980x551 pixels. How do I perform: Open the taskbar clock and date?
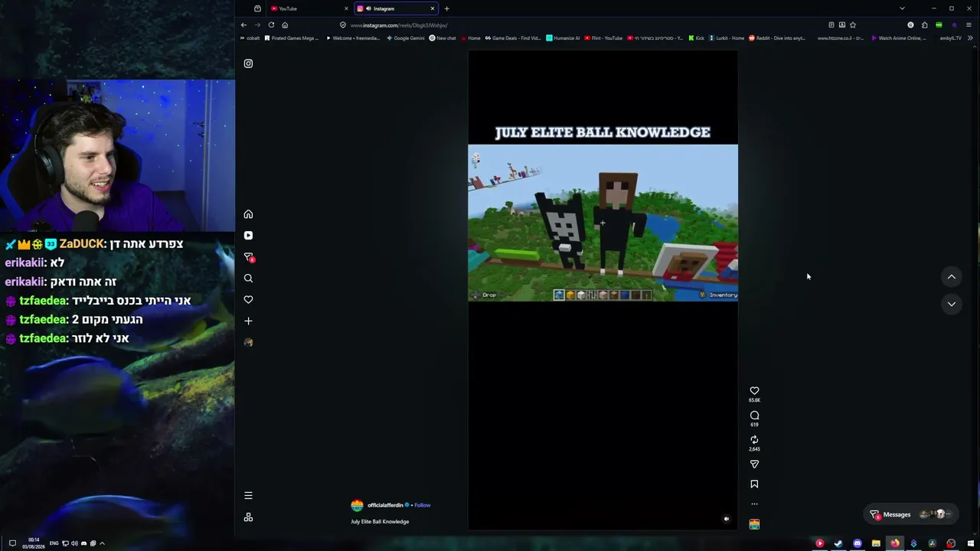tap(32, 543)
